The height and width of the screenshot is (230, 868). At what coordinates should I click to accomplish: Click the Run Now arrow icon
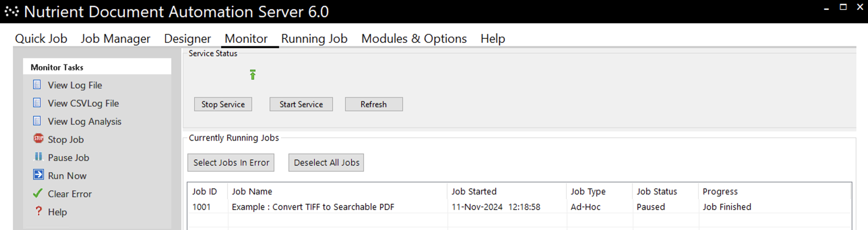[38, 175]
